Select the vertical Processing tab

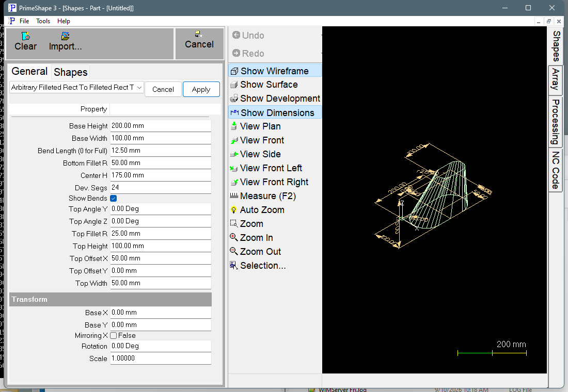pyautogui.click(x=555, y=122)
